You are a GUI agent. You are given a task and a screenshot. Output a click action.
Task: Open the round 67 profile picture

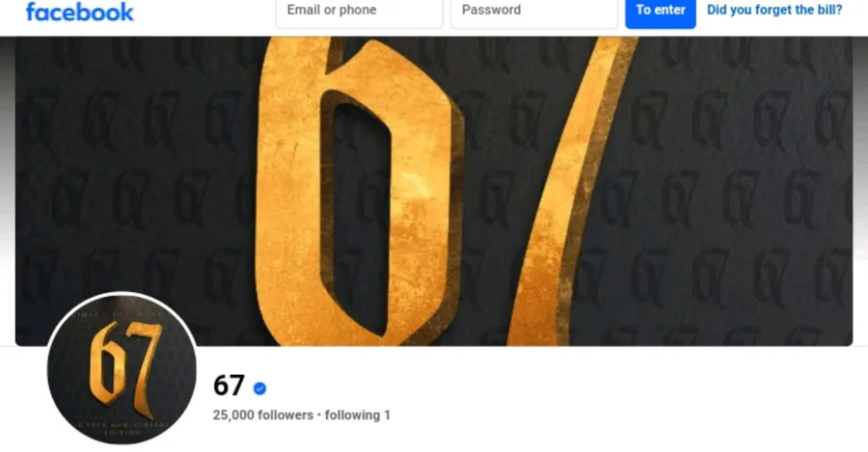click(x=122, y=368)
